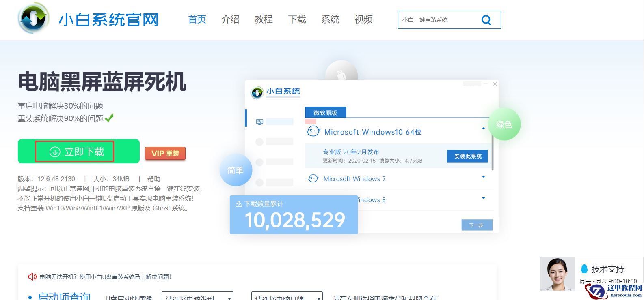Click the 小白系统官网 site title text

(109, 19)
